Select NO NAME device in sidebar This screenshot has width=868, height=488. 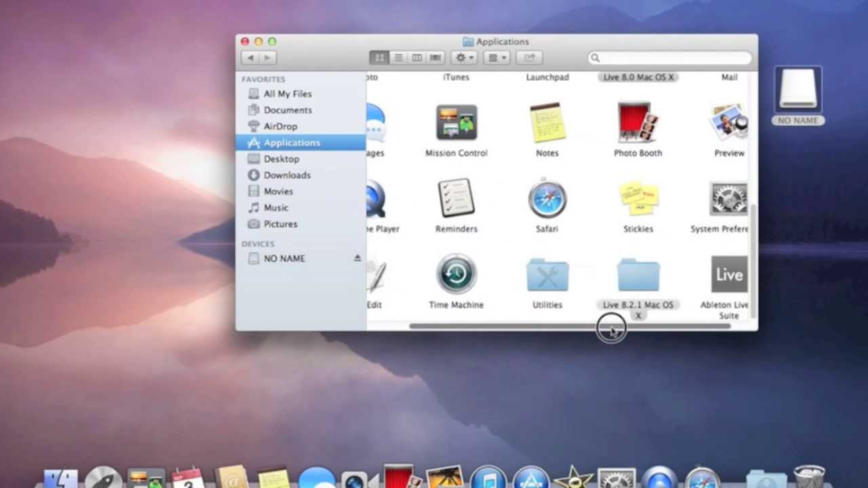pyautogui.click(x=300, y=258)
